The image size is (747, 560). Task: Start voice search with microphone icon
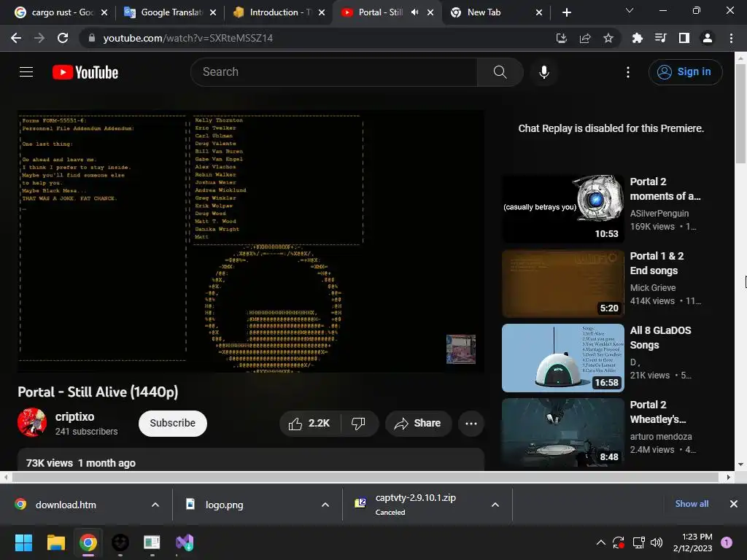[x=543, y=72]
